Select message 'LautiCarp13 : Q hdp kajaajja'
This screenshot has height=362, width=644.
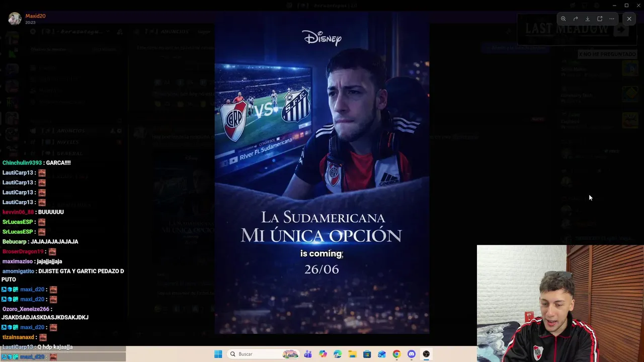(38, 347)
